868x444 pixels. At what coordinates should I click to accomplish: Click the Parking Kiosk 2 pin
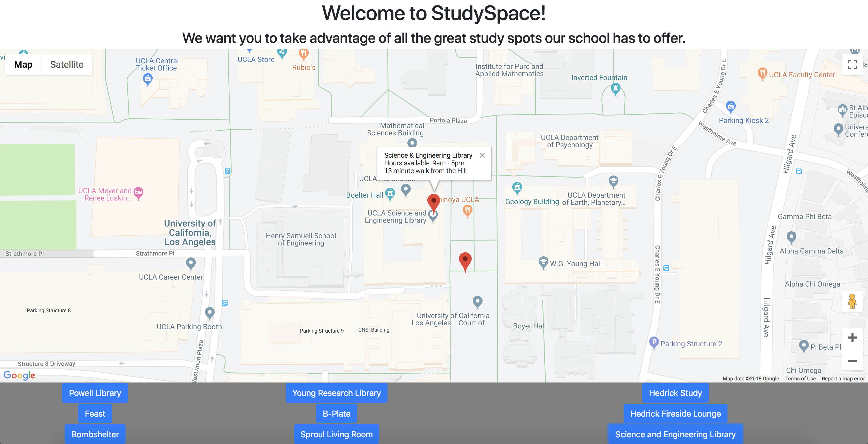[731, 107]
